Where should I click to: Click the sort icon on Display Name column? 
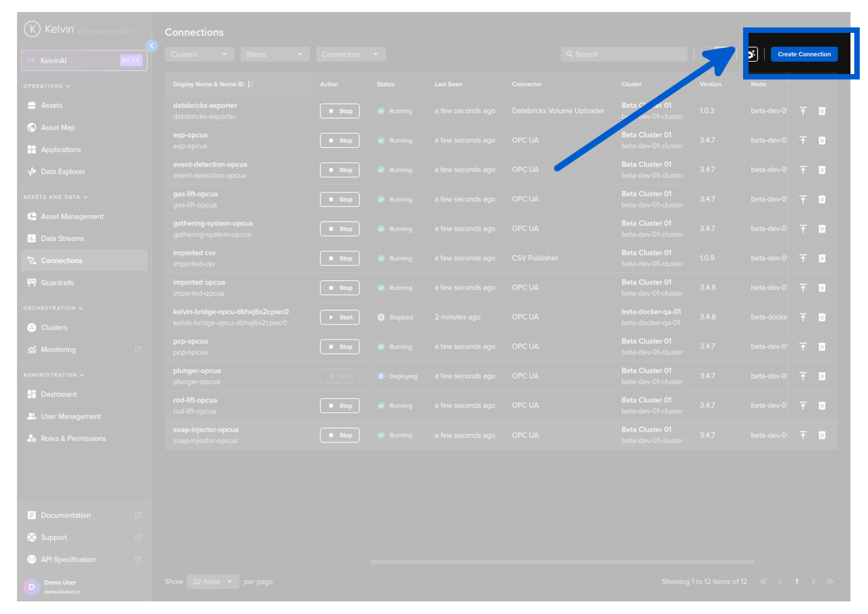pos(250,84)
